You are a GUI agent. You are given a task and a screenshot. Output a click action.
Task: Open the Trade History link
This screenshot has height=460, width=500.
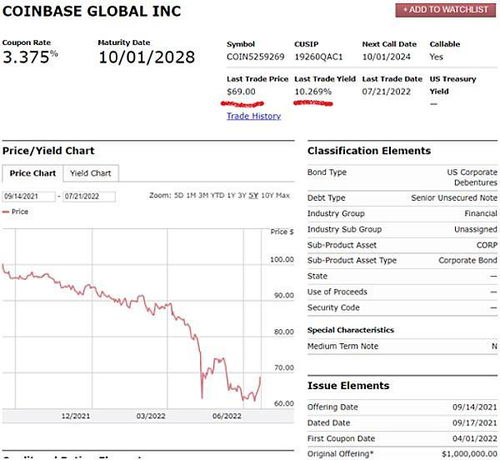(254, 116)
